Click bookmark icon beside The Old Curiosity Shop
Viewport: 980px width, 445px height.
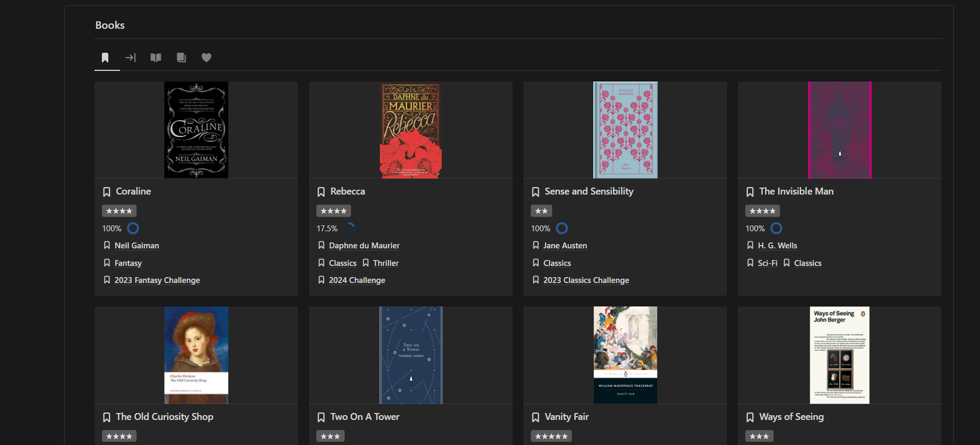[x=107, y=417]
